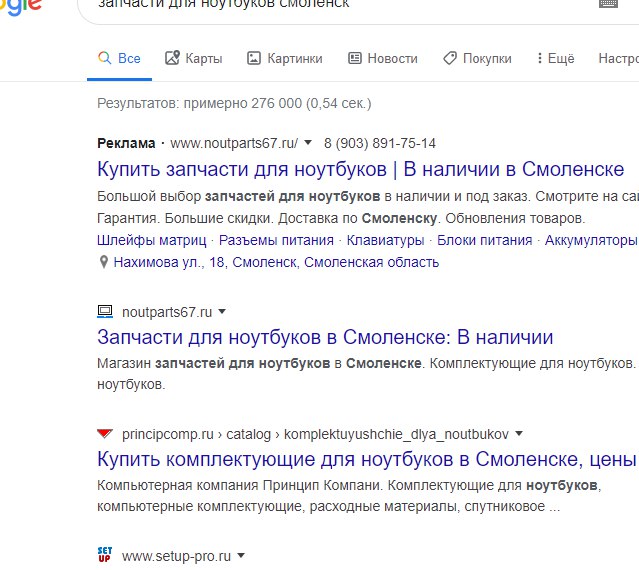Open the Шлейфы матриц sitelink

pyautogui.click(x=152, y=240)
